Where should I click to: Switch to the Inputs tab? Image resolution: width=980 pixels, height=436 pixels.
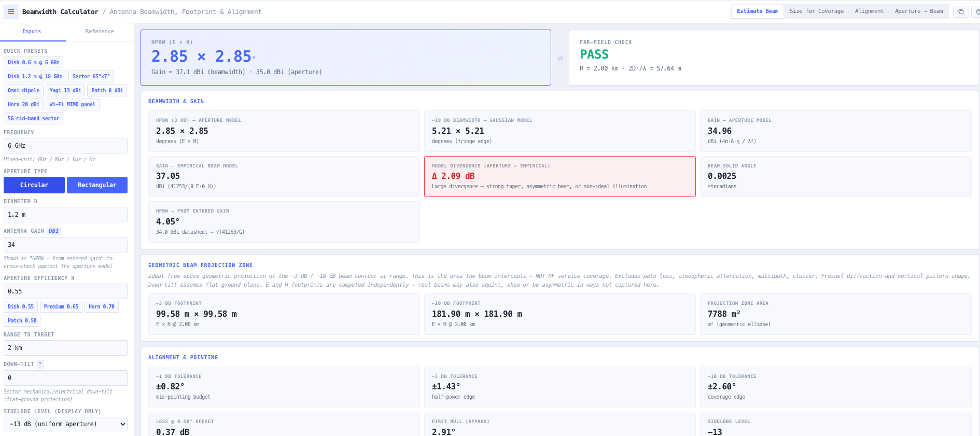(32, 32)
